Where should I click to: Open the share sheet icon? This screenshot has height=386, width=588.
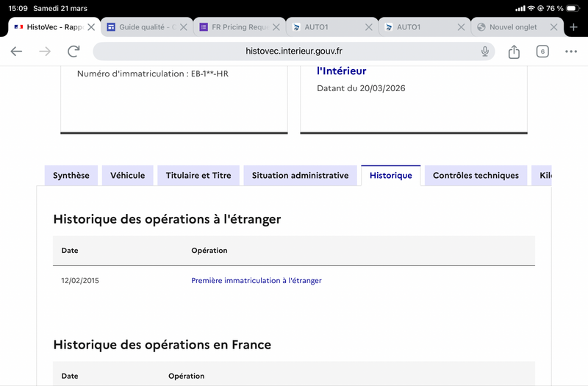click(x=514, y=51)
